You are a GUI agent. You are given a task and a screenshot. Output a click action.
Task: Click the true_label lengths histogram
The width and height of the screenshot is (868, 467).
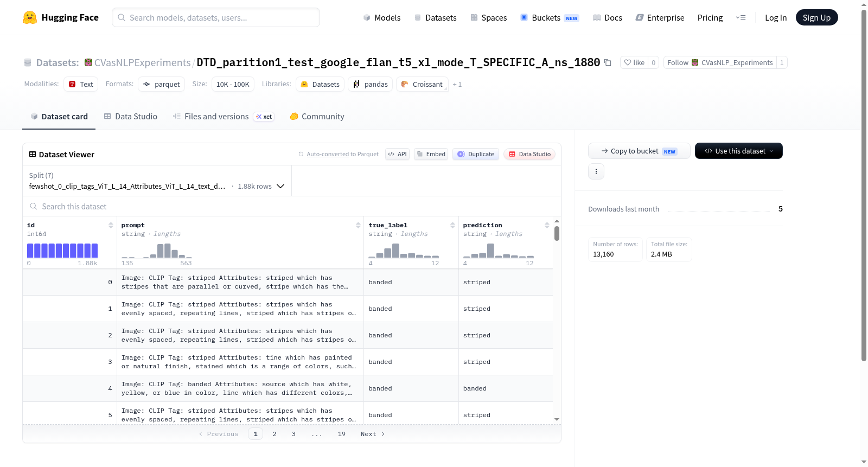pos(404,251)
